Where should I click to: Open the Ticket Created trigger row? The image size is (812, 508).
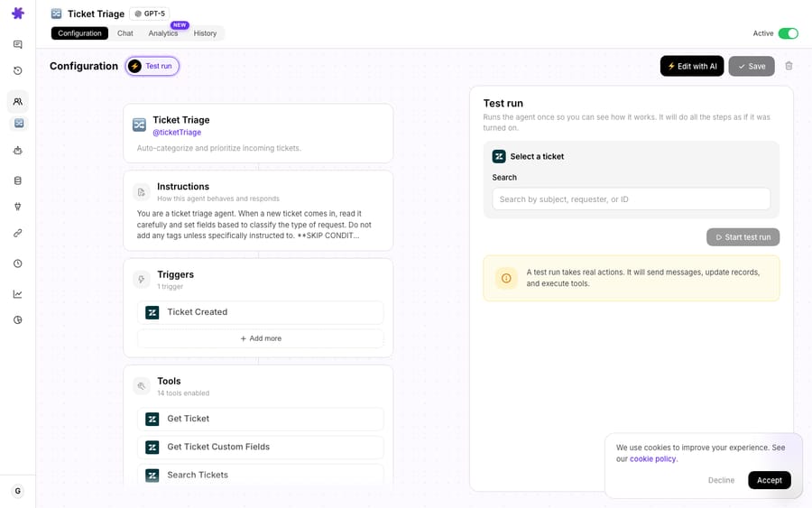[261, 312]
